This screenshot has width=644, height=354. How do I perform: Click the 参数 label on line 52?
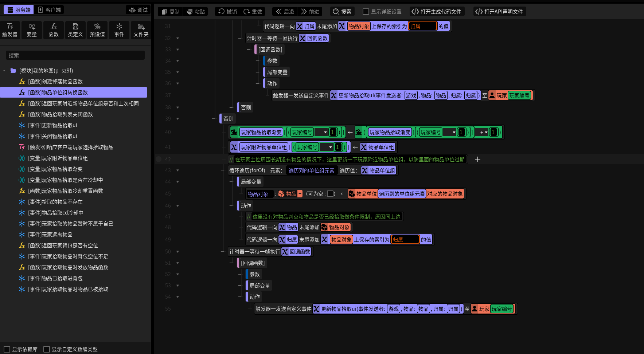pos(255,274)
